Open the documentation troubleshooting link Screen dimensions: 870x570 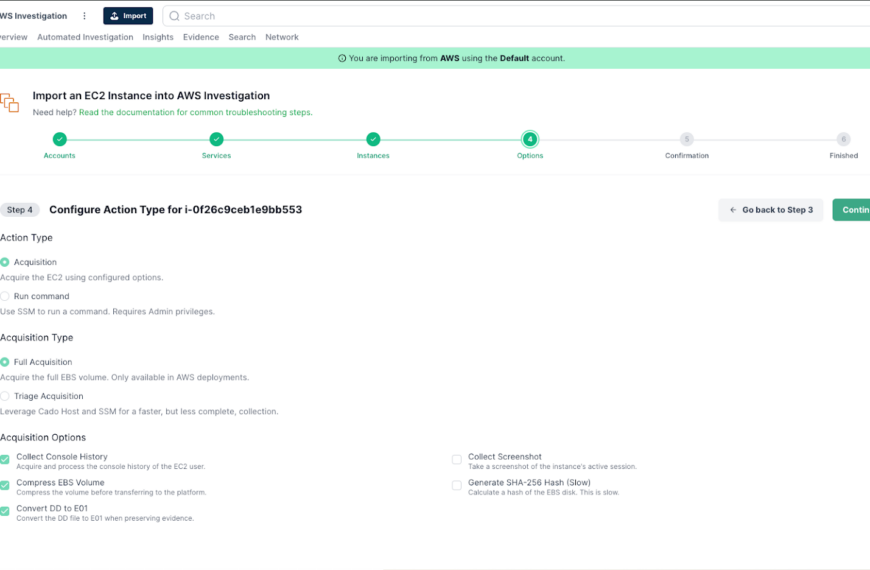click(x=195, y=112)
